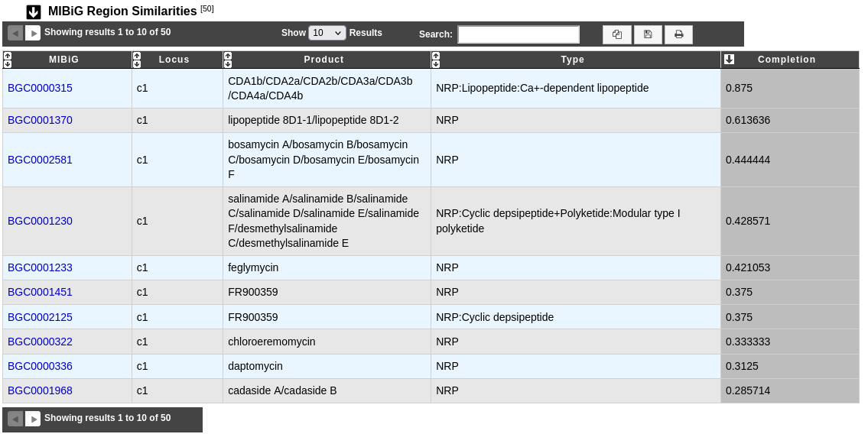Toggle Completion column descending sort

(x=729, y=59)
